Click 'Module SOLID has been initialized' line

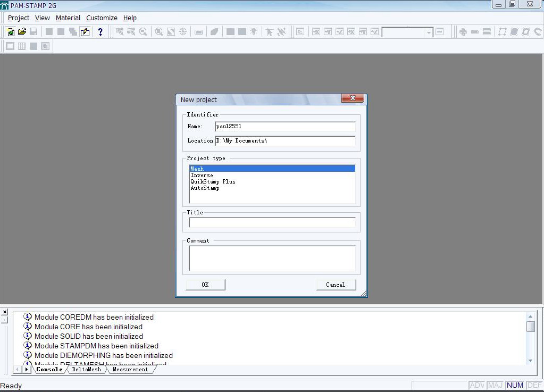tap(89, 336)
